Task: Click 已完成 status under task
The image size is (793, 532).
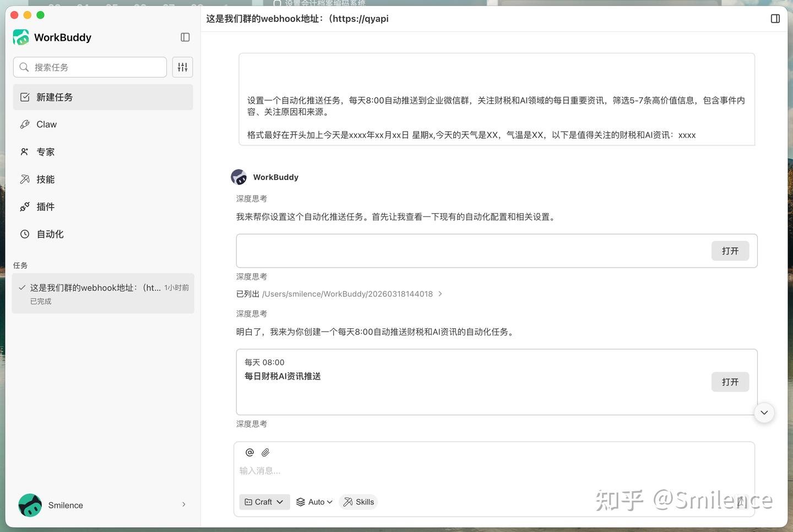Action: coord(41,301)
